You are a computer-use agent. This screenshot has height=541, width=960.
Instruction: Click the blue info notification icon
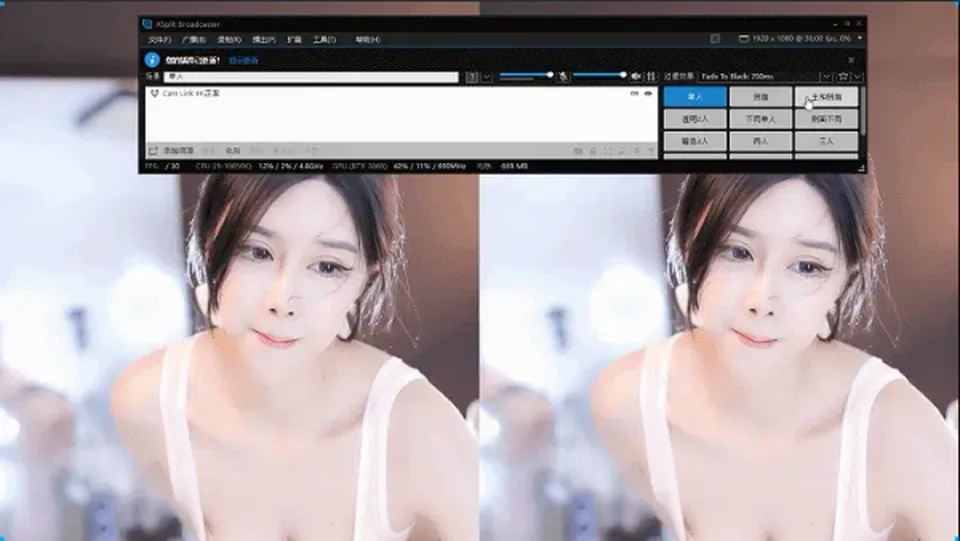click(152, 60)
